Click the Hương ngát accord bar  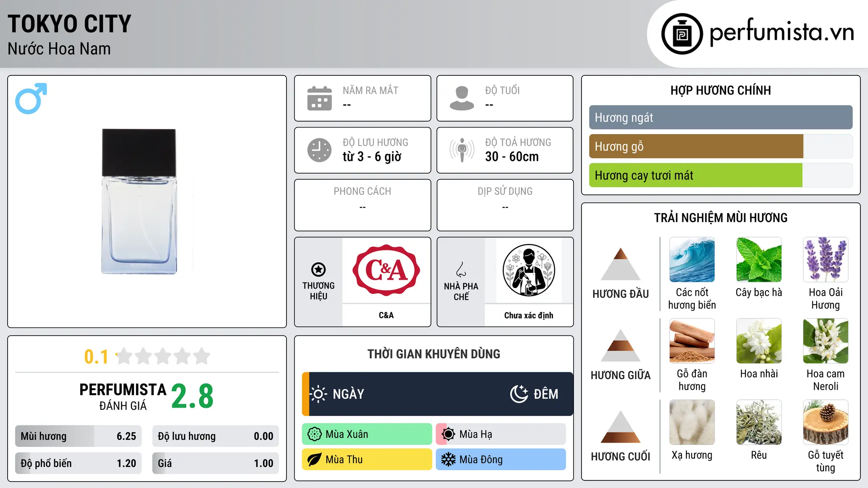pos(721,117)
